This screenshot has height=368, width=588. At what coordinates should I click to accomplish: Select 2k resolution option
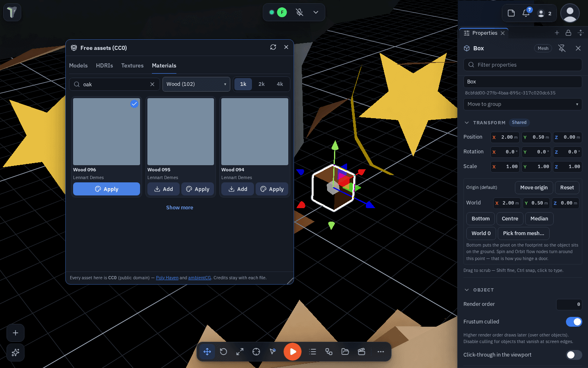[x=262, y=84]
